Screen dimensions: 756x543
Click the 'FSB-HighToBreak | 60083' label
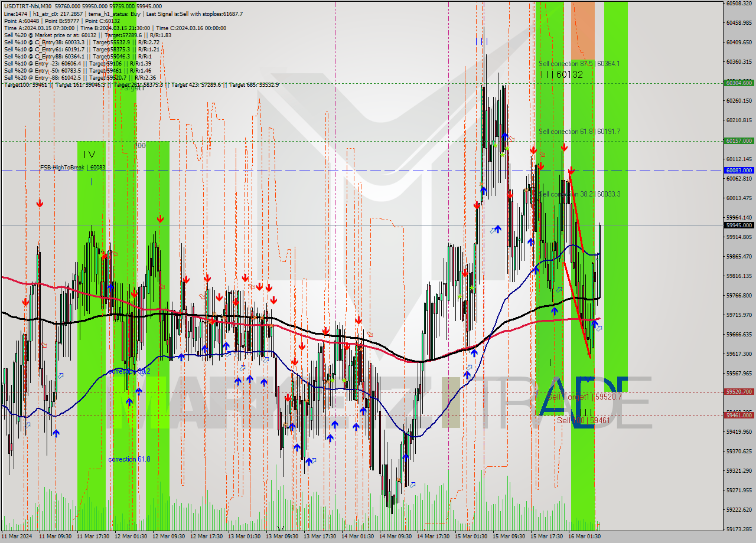click(73, 168)
